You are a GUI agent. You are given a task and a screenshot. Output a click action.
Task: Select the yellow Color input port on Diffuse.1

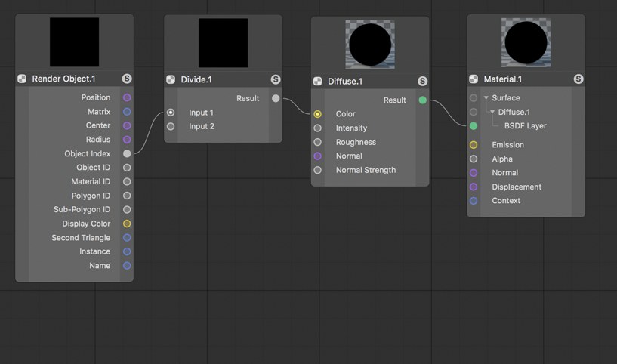(x=317, y=114)
